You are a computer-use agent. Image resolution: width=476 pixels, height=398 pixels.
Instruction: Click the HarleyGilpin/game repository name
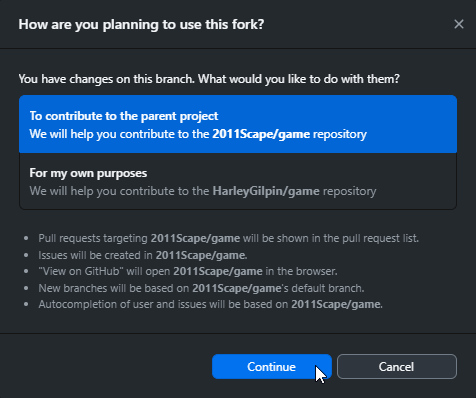click(x=266, y=191)
